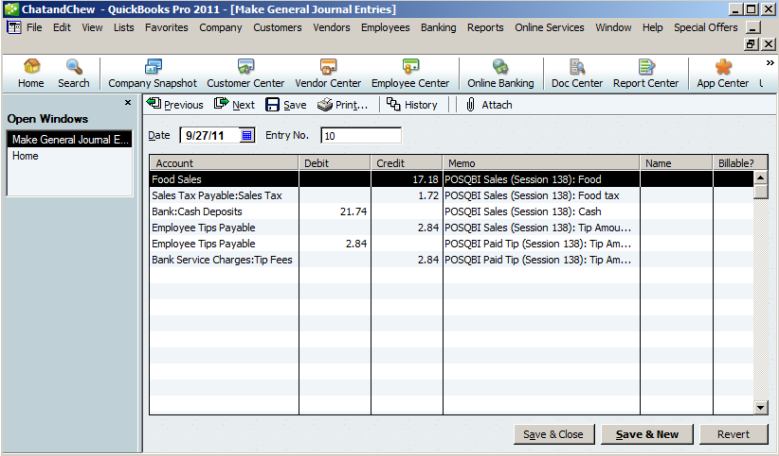Go to Next journal entry
The height and width of the screenshot is (456, 779).
pyautogui.click(x=234, y=104)
